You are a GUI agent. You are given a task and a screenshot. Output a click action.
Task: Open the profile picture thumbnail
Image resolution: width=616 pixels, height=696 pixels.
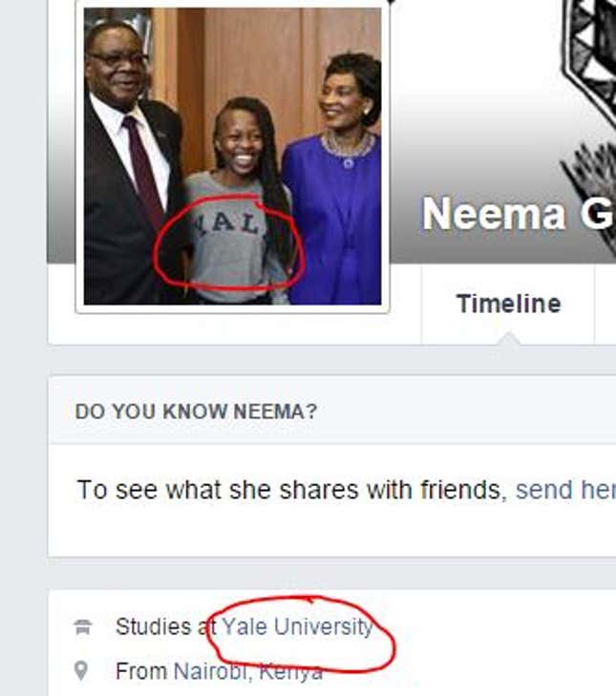click(232, 157)
